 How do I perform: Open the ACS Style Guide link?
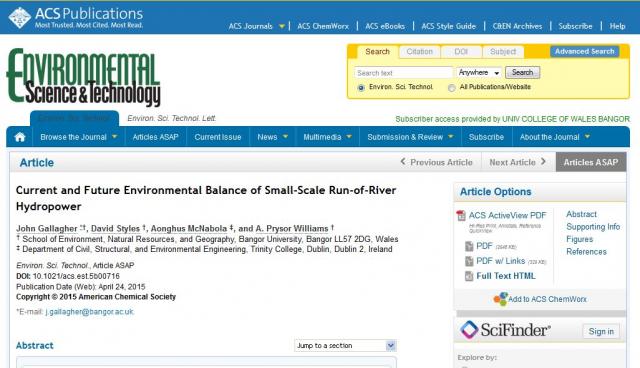coord(449,26)
